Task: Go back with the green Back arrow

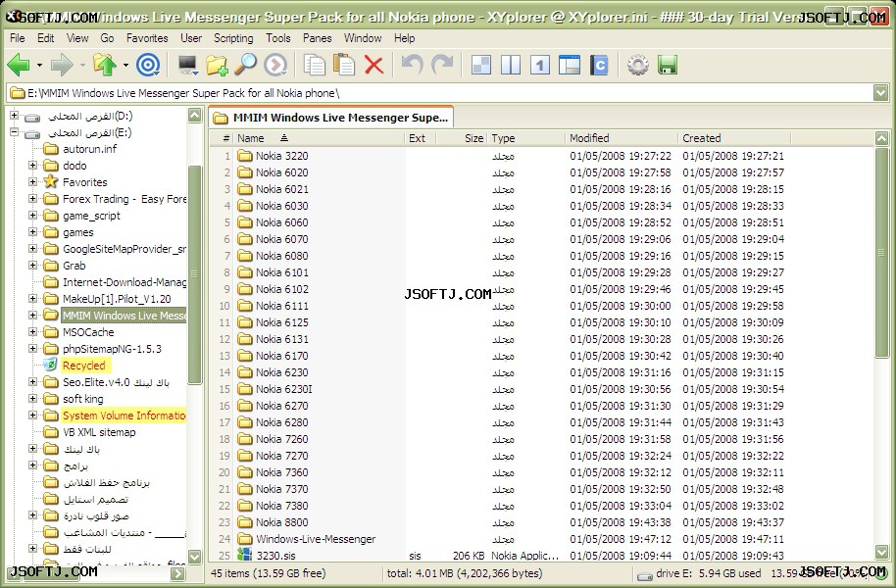Action: click(19, 65)
